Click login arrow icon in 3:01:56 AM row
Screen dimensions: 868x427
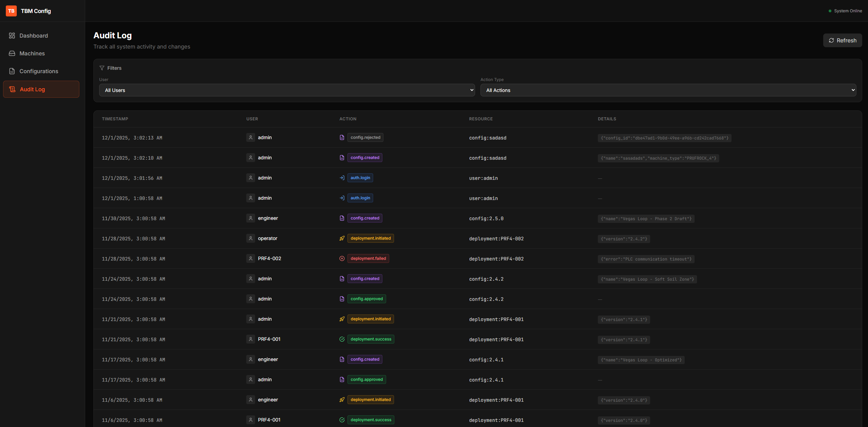pos(342,178)
